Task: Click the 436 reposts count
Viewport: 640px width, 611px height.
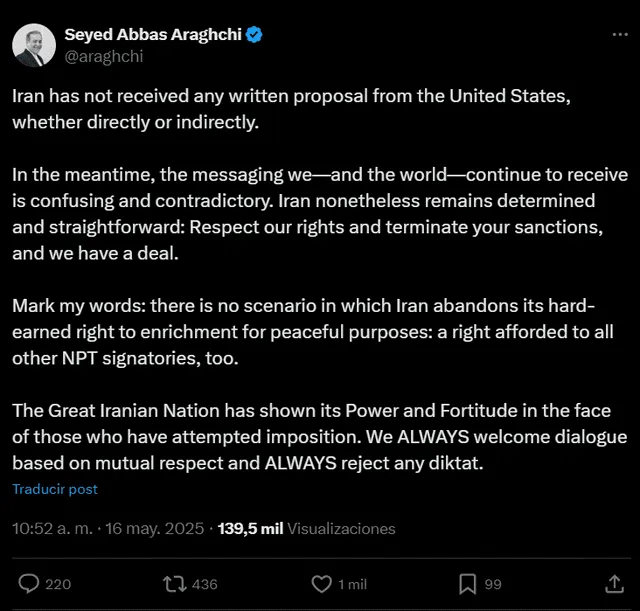Action: (204, 584)
